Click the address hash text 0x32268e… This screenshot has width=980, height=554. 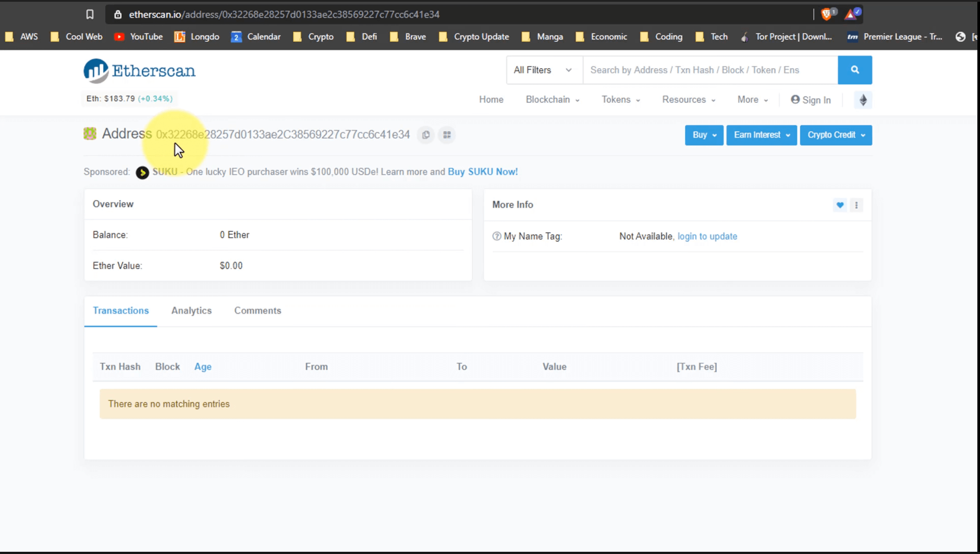point(283,135)
